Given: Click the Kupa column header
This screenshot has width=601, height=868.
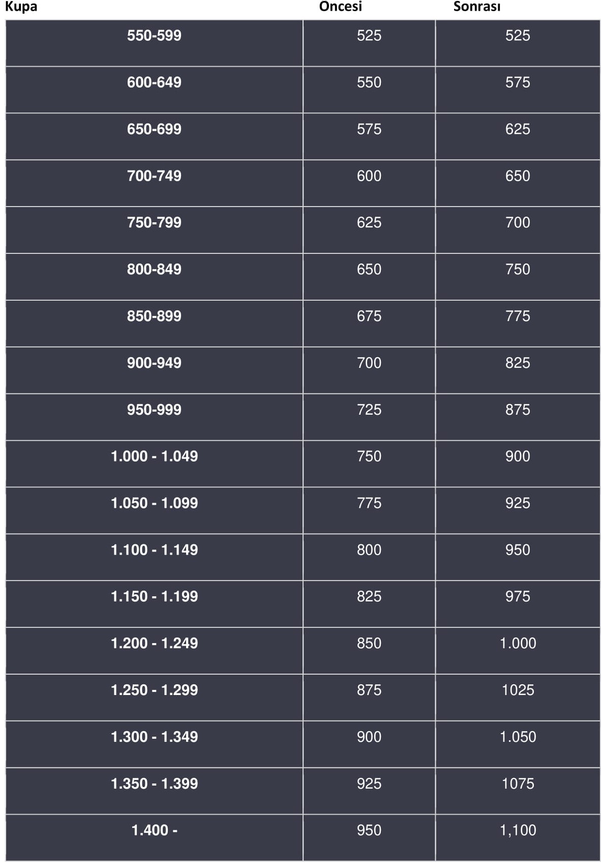Looking at the screenshot, I should click(21, 7).
